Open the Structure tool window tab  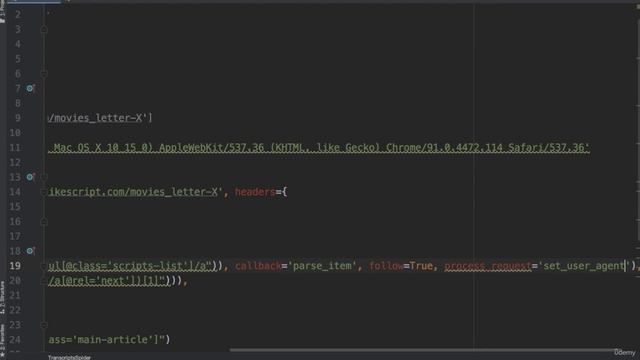[2, 297]
